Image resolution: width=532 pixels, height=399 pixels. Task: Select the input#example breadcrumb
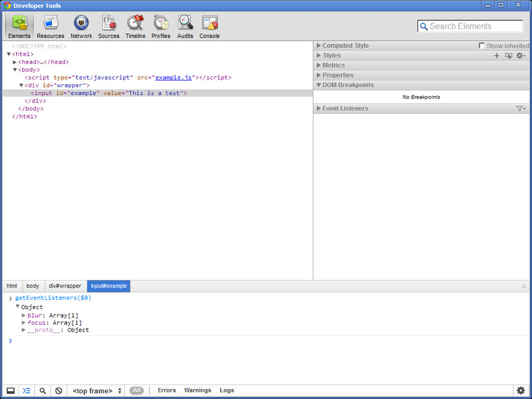[x=109, y=286]
